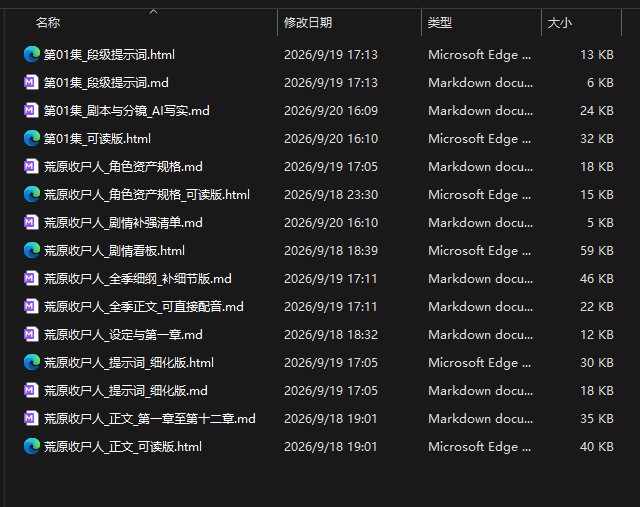Click date 2026/9/18 18:39

point(331,250)
